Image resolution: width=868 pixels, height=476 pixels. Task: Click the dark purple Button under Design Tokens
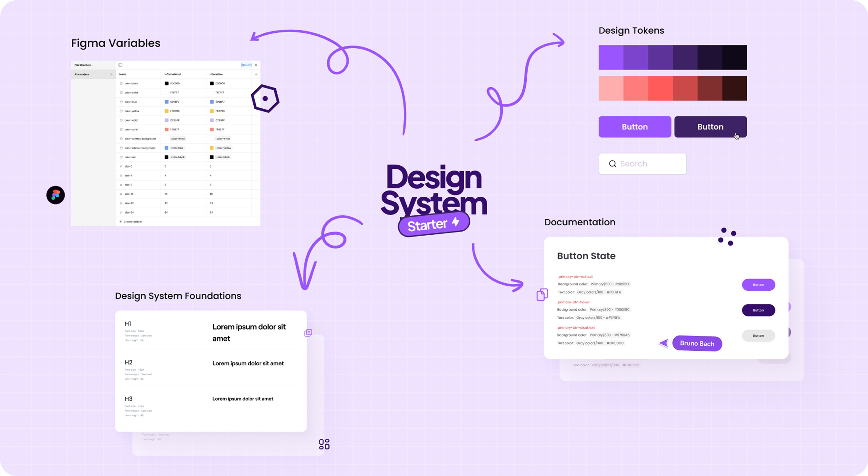click(x=710, y=127)
